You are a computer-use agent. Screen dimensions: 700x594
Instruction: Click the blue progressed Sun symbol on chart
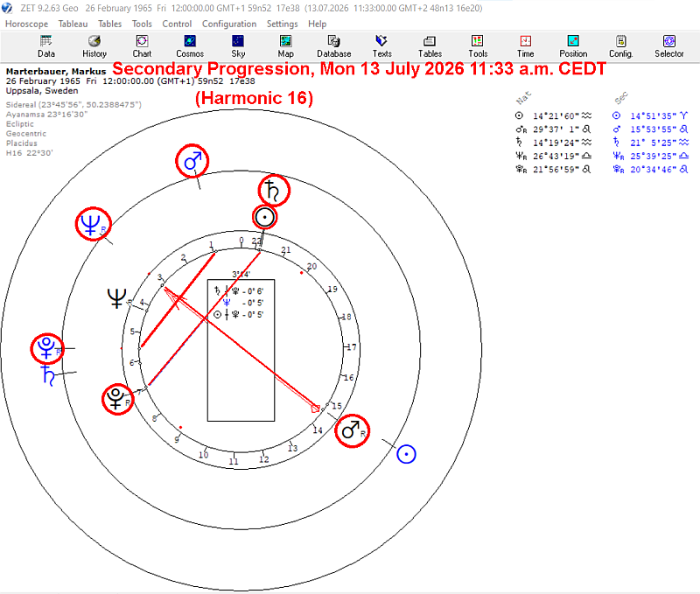click(x=406, y=454)
